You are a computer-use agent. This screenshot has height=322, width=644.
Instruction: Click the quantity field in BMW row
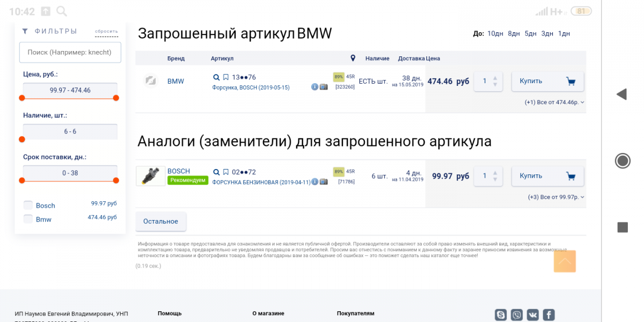[488, 81]
